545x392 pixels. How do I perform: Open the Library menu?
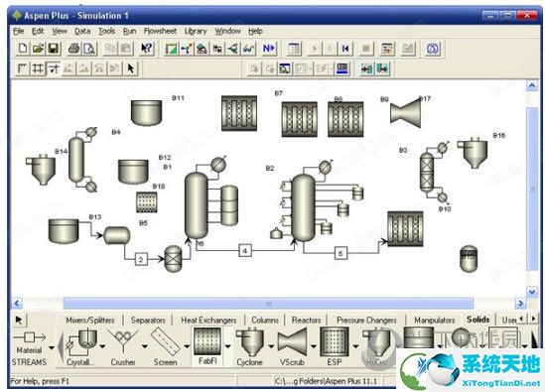(196, 31)
